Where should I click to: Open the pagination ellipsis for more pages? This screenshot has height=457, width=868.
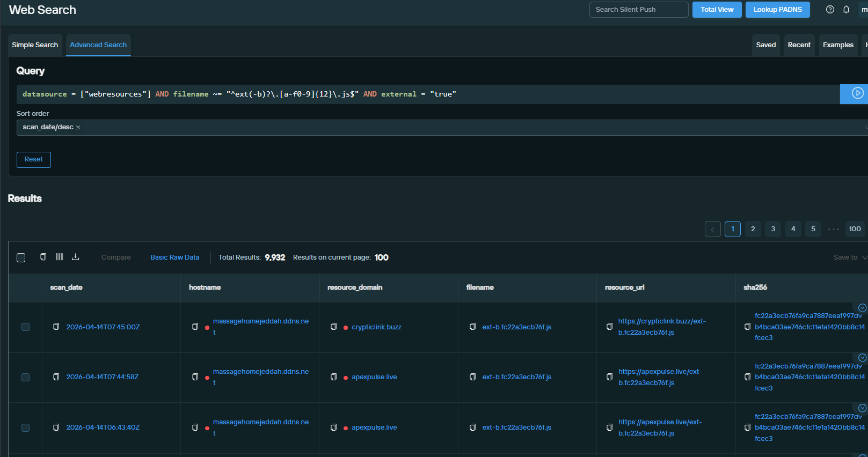point(834,229)
